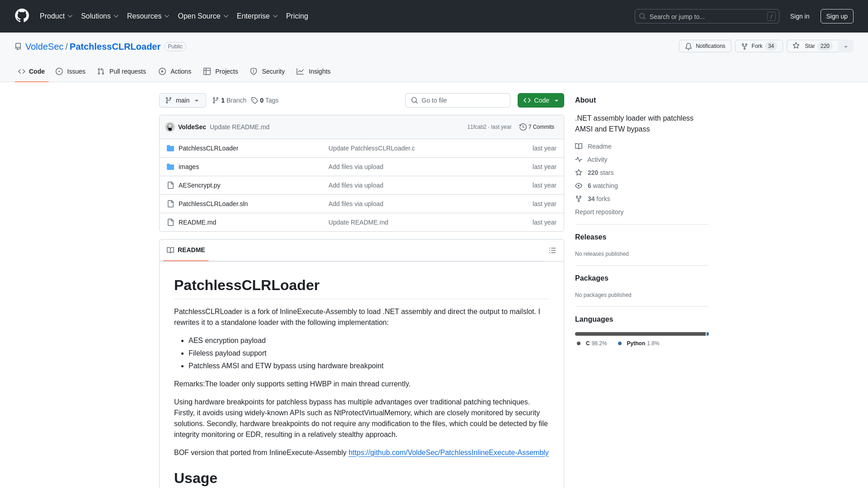Click the images folder icon

coord(170,167)
